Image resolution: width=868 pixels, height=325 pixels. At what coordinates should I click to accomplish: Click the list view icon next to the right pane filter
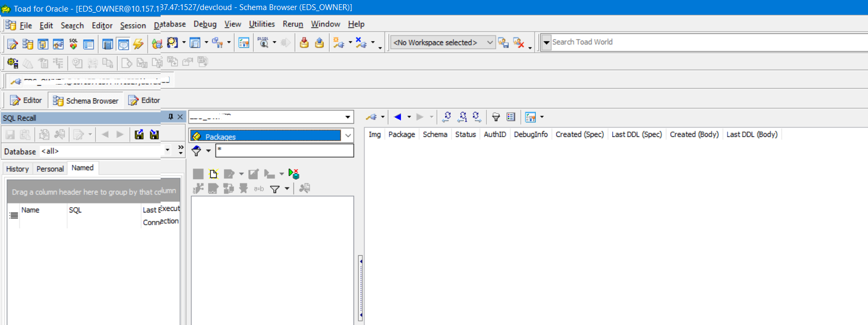[x=511, y=117]
